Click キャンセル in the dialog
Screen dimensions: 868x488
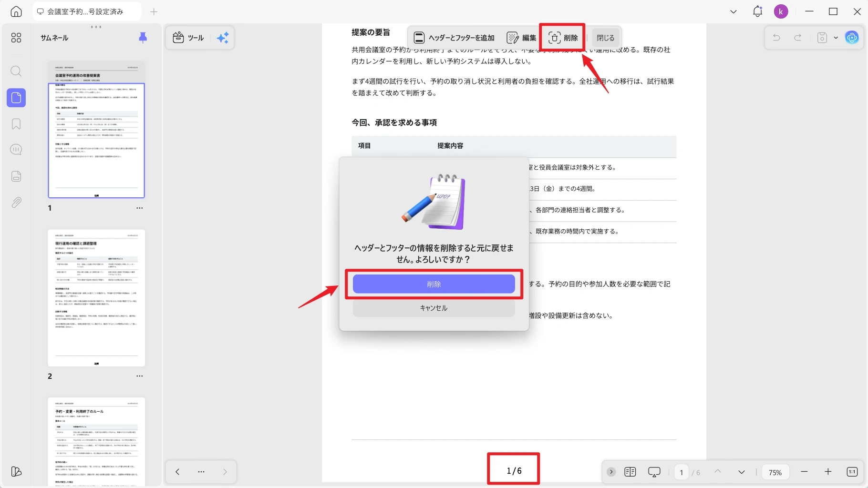click(434, 308)
